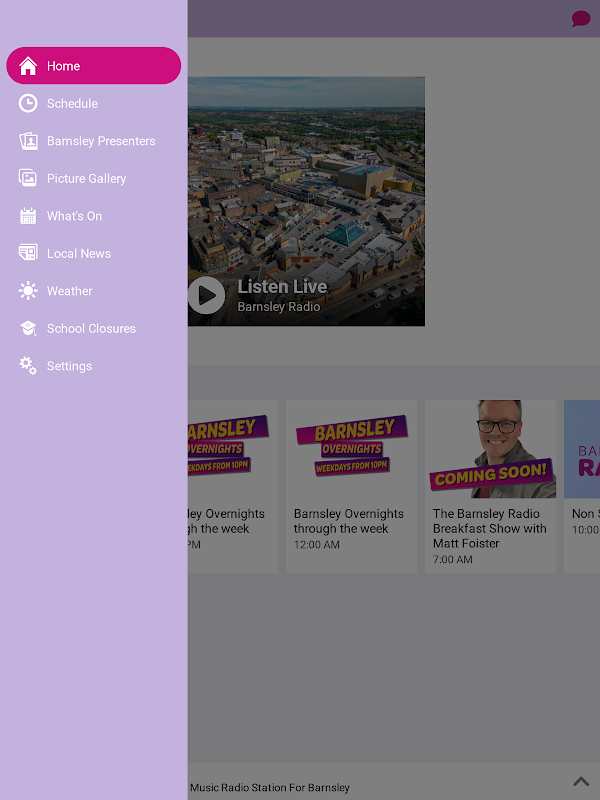The width and height of the screenshot is (600, 800).
Task: Tap the 'Music Radio Station For Barnsley' ticker text
Action: click(x=269, y=787)
